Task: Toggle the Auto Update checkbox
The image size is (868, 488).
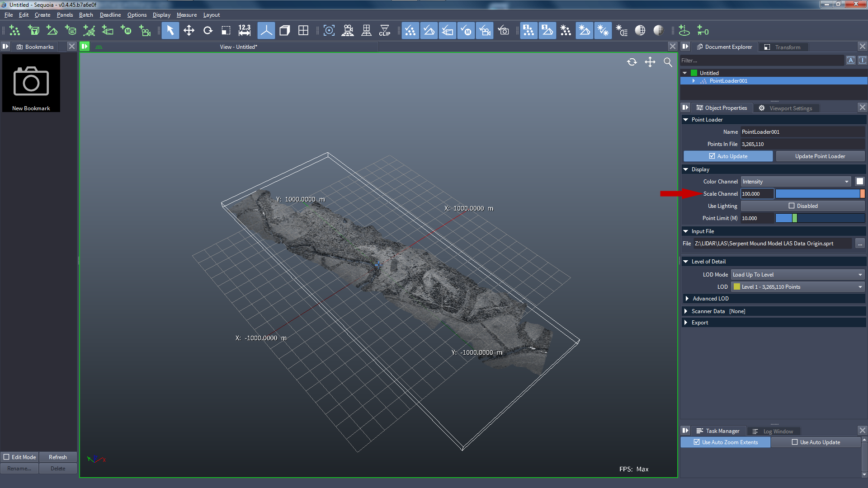Action: point(712,156)
